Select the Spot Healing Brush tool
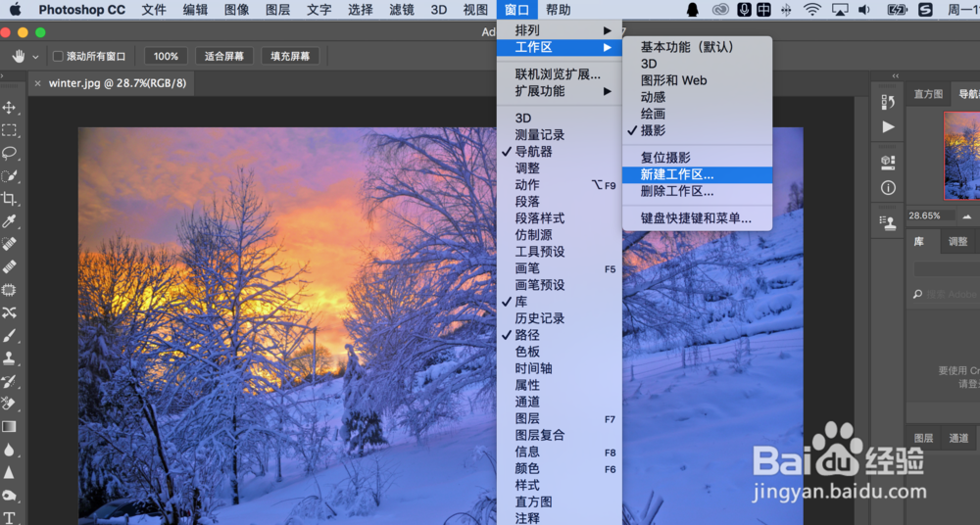The image size is (980, 525). (9, 244)
